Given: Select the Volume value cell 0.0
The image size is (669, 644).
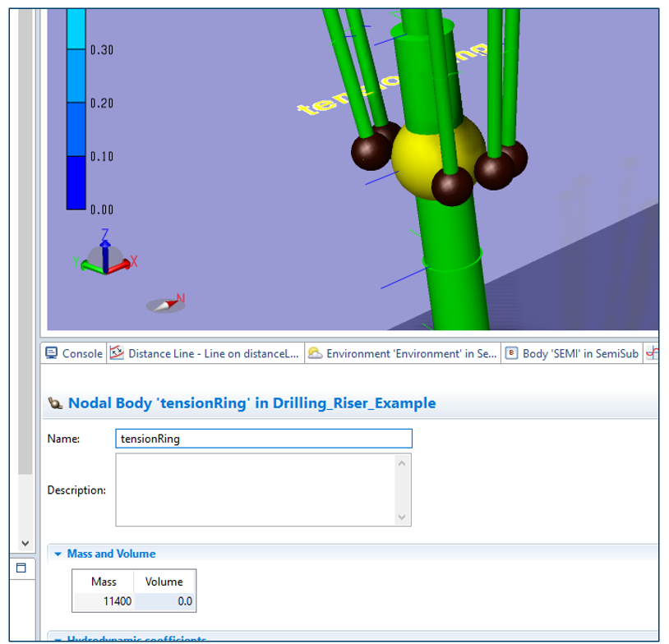Looking at the screenshot, I should coord(164,601).
